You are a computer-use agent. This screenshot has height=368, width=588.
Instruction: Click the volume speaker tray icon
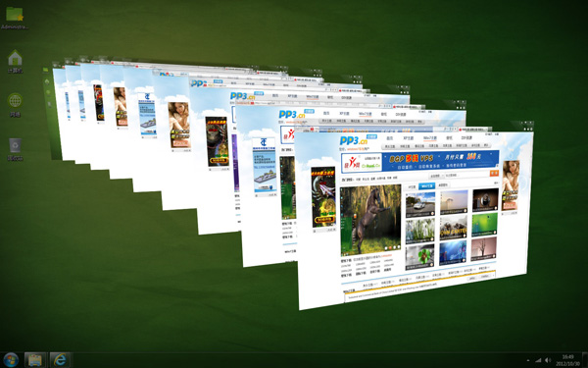[x=548, y=360]
